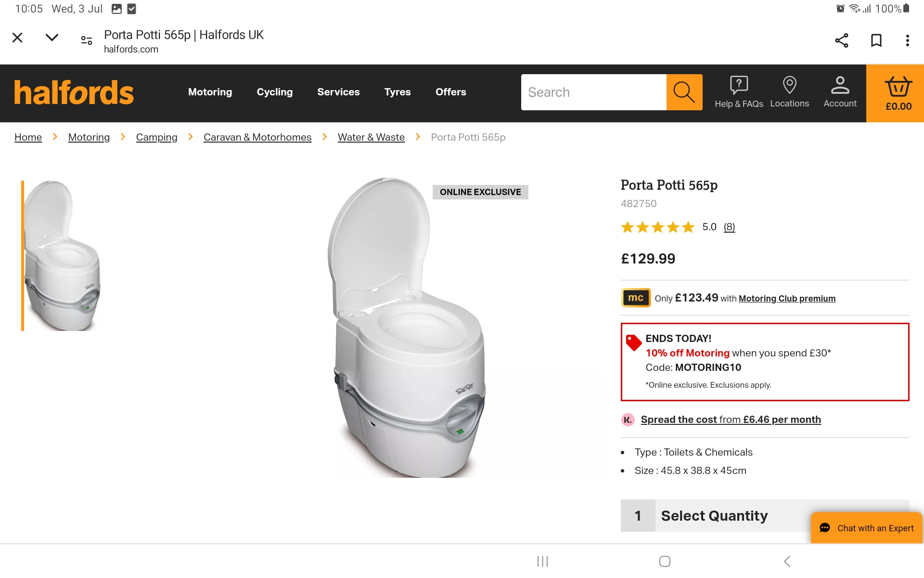Image resolution: width=924 pixels, height=578 pixels.
Task: Click the 5-star rating stars
Action: pyautogui.click(x=658, y=227)
